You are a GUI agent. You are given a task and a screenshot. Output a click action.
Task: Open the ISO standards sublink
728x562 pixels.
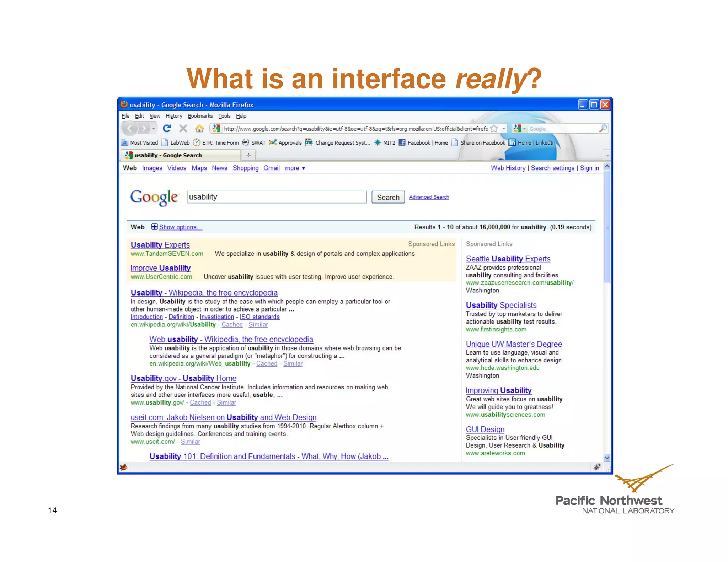pos(259,317)
